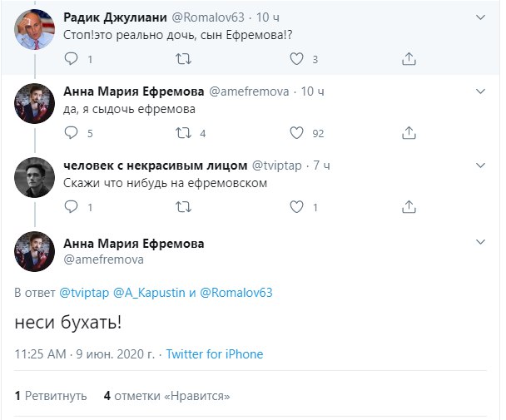Image resolution: width=506 pixels, height=420 pixels.
Task: Like the tweet from @Romalov63
Action: (296, 59)
